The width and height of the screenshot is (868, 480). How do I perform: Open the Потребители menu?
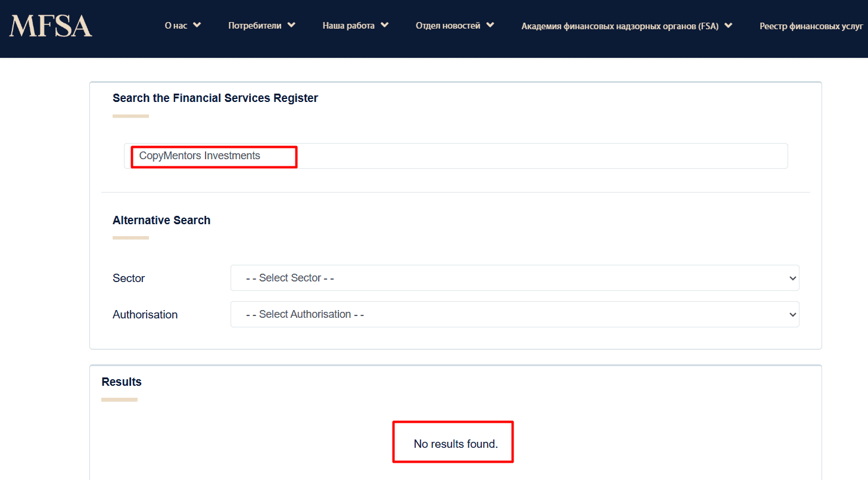(x=255, y=26)
